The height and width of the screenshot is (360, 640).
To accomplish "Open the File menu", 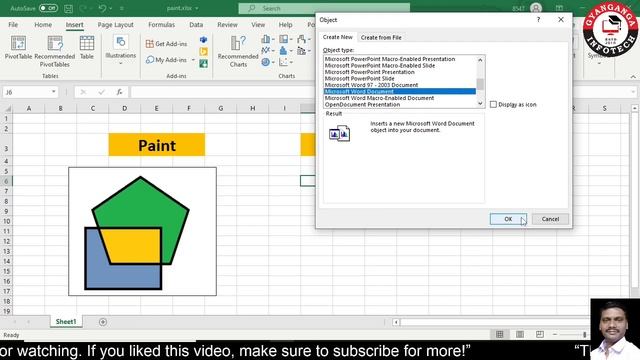I will point(13,25).
